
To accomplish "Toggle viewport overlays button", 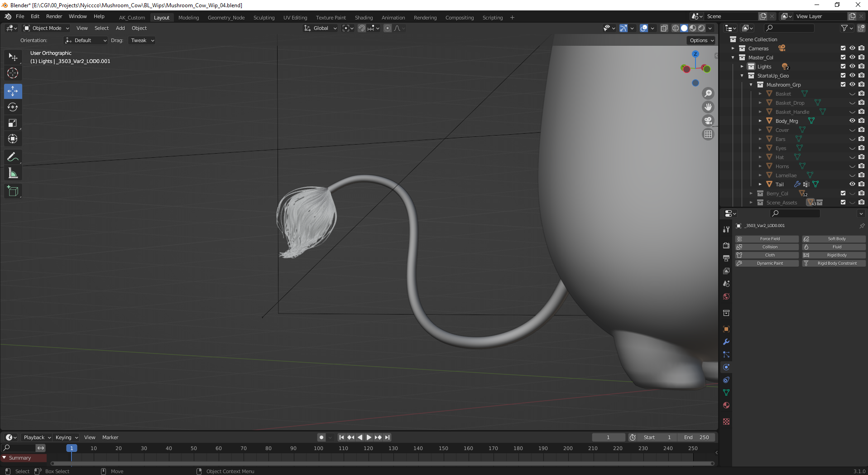I will point(644,28).
